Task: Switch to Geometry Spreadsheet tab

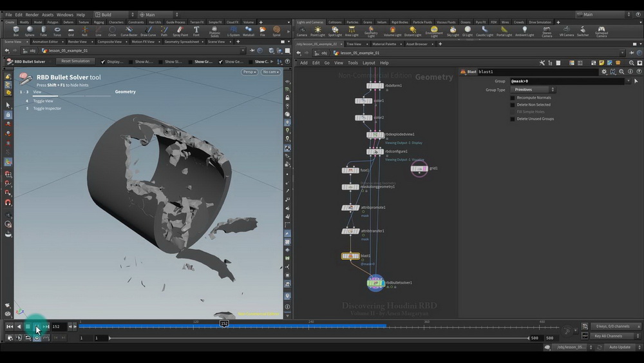Action: [x=182, y=41]
